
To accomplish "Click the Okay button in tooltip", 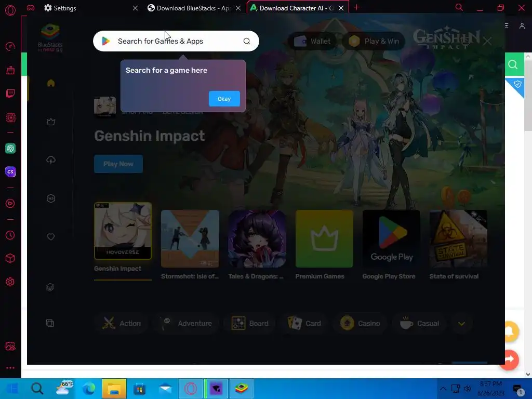I will [224, 99].
